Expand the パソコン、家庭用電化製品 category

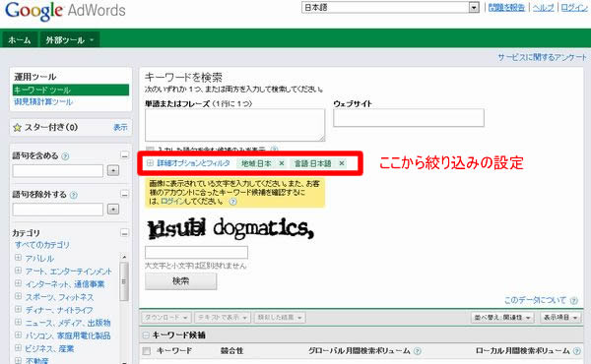18,335
